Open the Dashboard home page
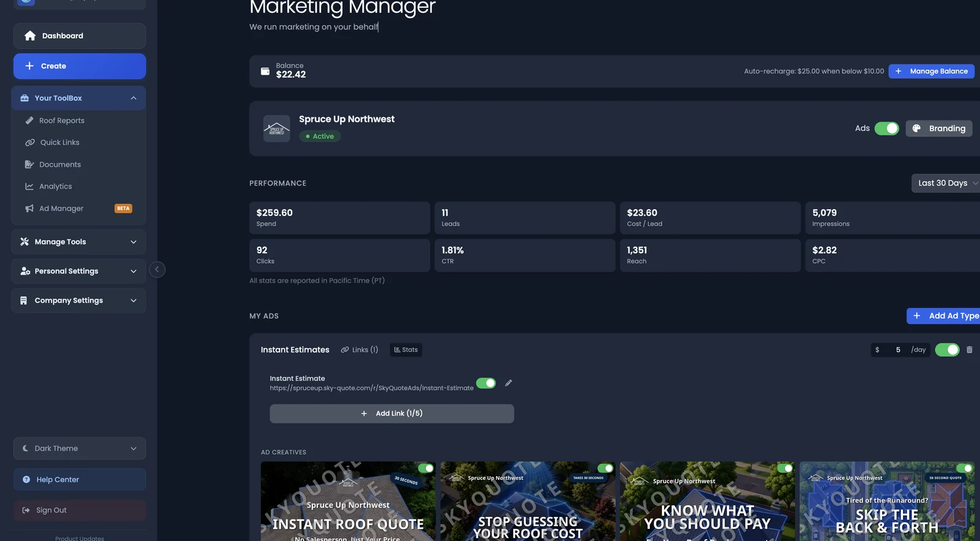This screenshot has height=541, width=980. [x=80, y=36]
